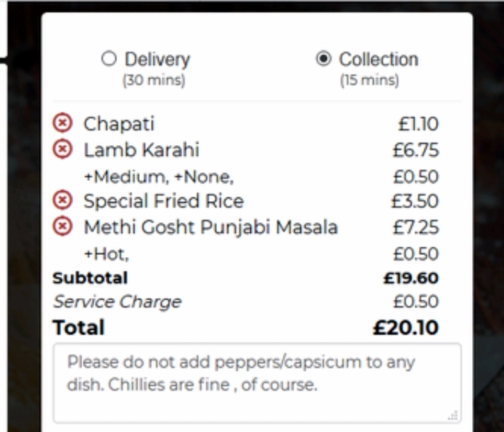Click the Lamb Karahi item name
Viewport: 504px width, 432px height.
tap(141, 150)
